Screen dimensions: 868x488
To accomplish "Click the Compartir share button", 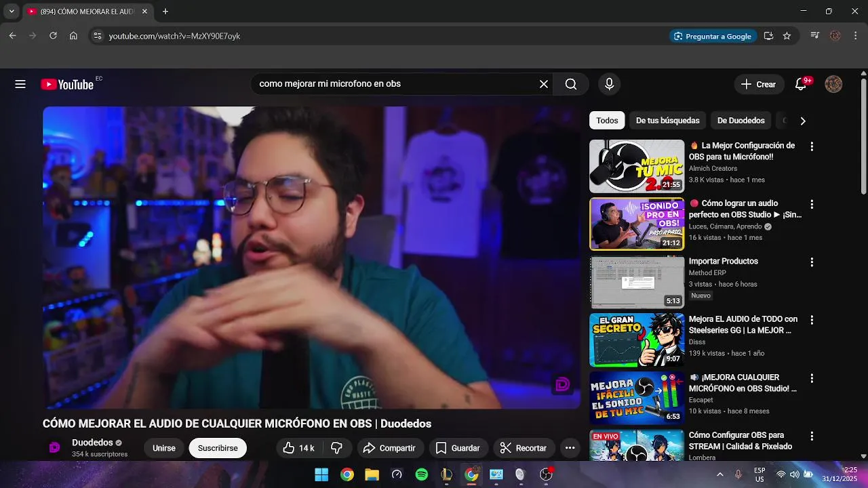I will [389, 448].
